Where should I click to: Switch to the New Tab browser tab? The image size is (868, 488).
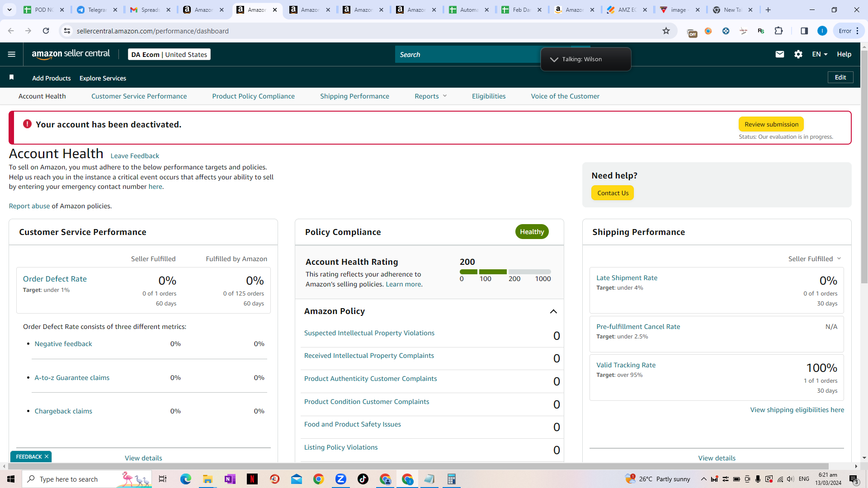point(733,9)
